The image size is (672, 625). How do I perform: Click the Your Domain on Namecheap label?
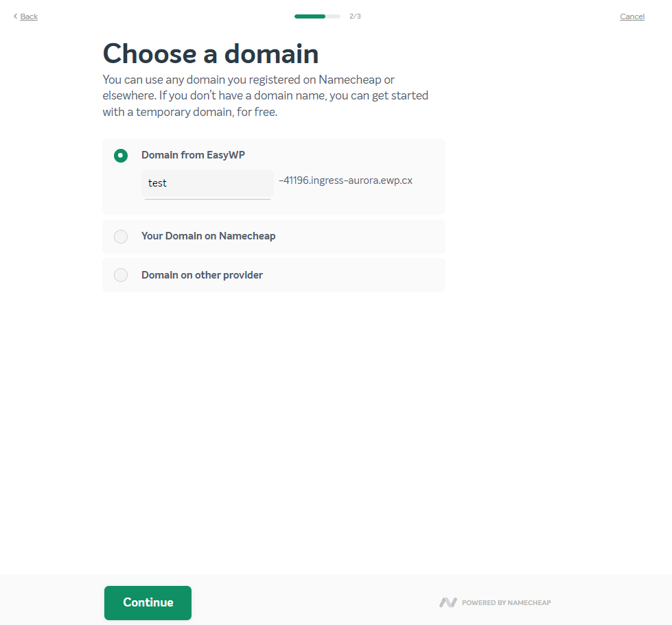coord(208,236)
